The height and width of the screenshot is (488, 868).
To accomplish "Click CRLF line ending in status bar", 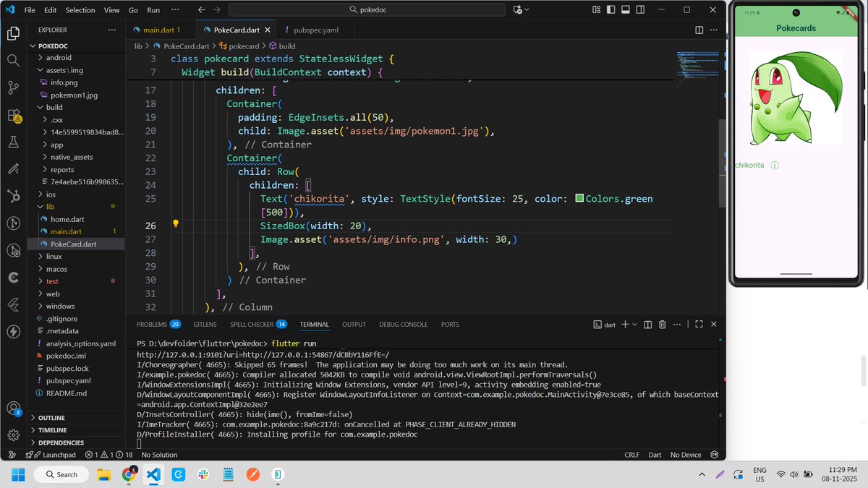I will [x=631, y=455].
